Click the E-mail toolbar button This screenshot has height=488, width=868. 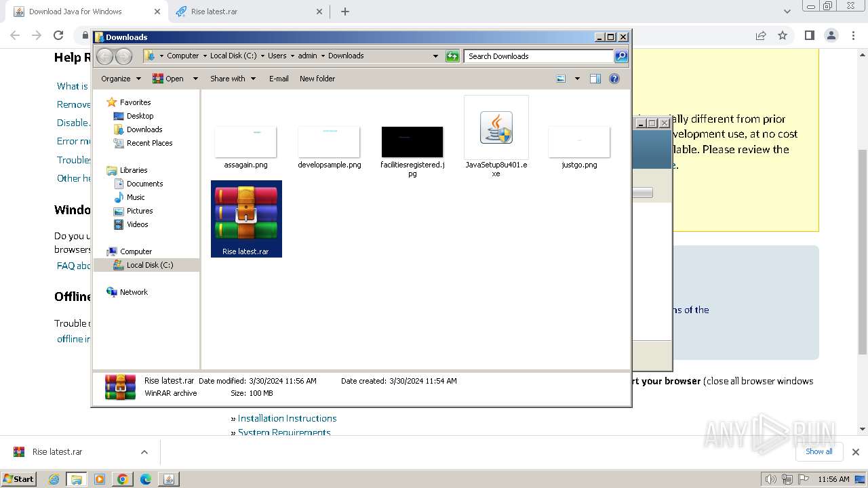279,79
